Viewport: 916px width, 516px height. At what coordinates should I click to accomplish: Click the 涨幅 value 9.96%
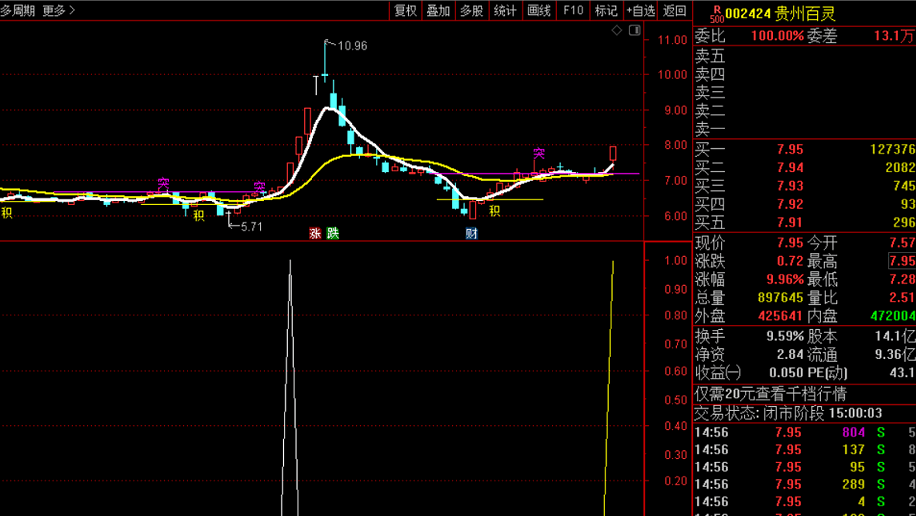coord(785,279)
